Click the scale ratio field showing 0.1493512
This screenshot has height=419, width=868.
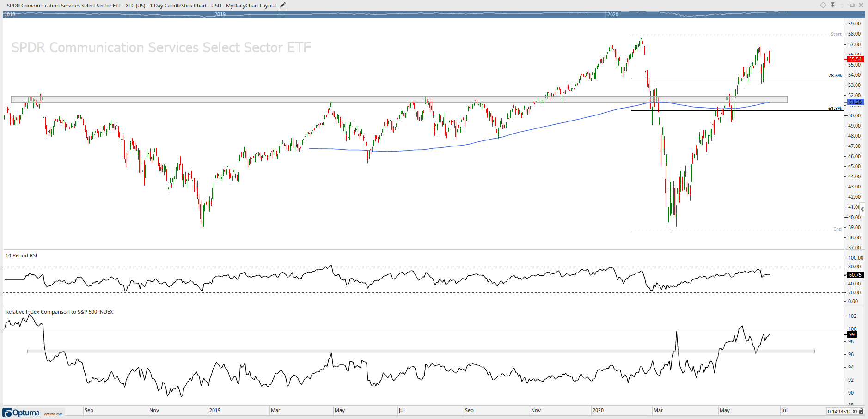click(839, 411)
